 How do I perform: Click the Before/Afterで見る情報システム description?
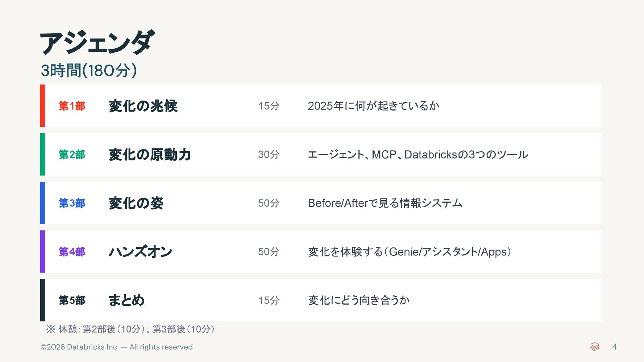[385, 203]
